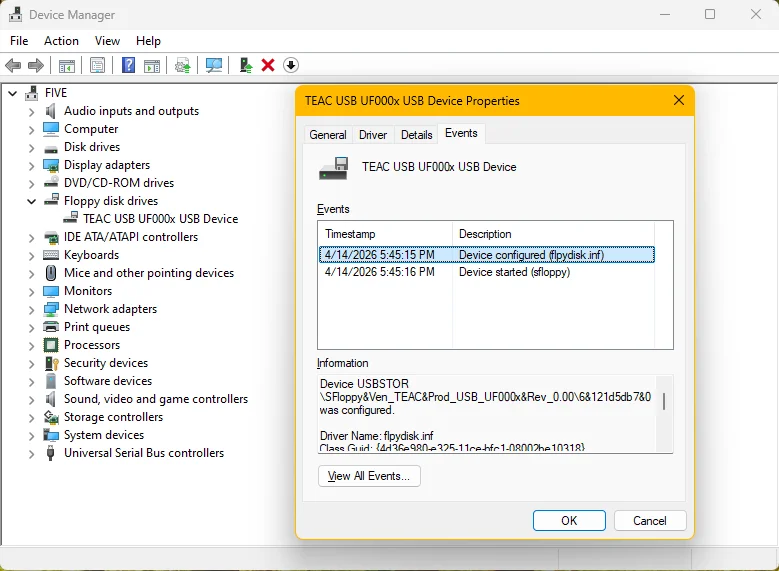Screen dimensions: 779x571
Task: Select the Monitors tree item label
Action: tap(88, 291)
